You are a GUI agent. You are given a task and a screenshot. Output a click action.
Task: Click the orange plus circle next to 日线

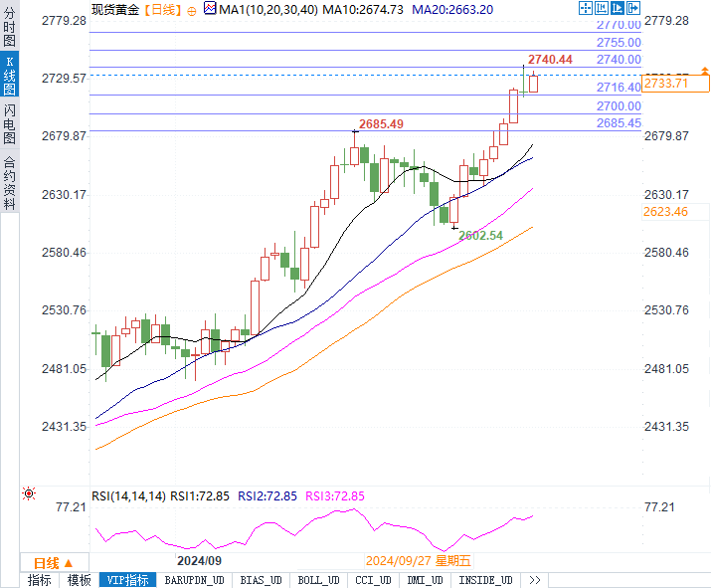coord(192,9)
